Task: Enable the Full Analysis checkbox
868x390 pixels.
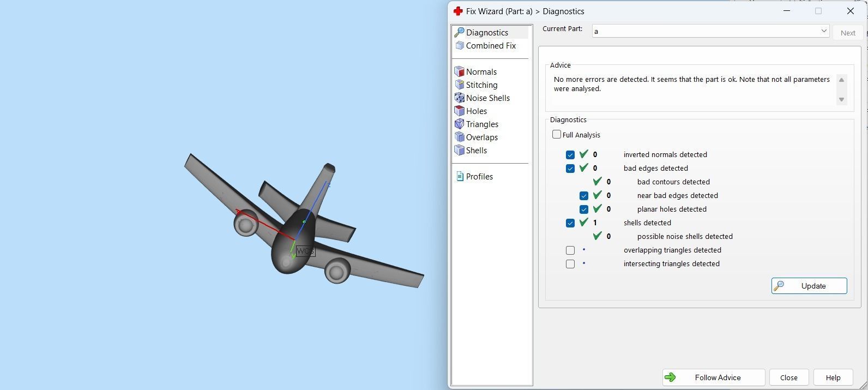Action: tap(557, 135)
